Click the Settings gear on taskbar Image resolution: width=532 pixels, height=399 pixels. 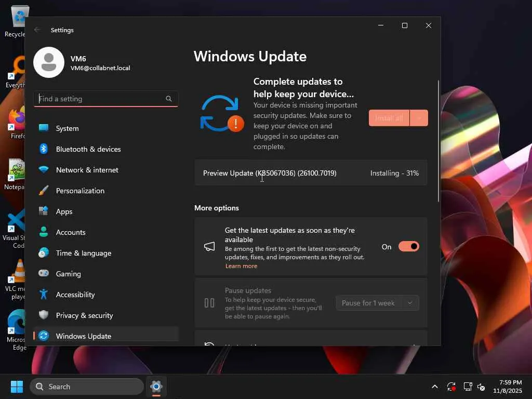click(x=156, y=387)
